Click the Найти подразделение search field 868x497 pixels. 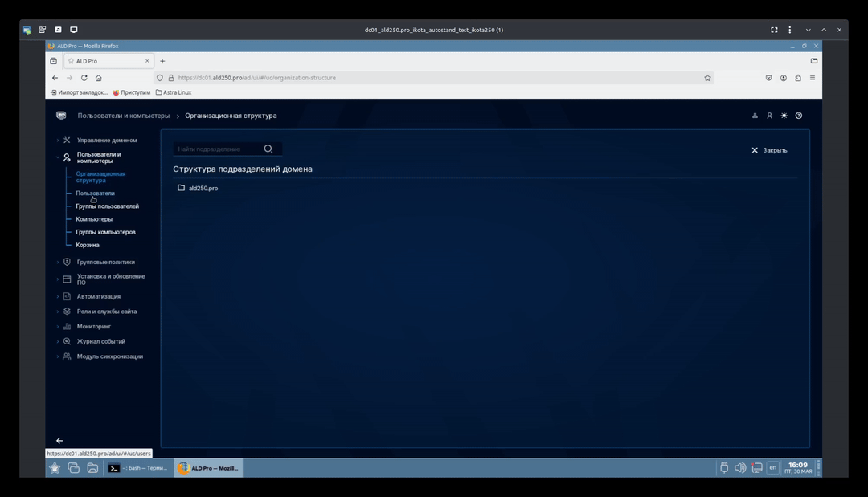pos(218,149)
